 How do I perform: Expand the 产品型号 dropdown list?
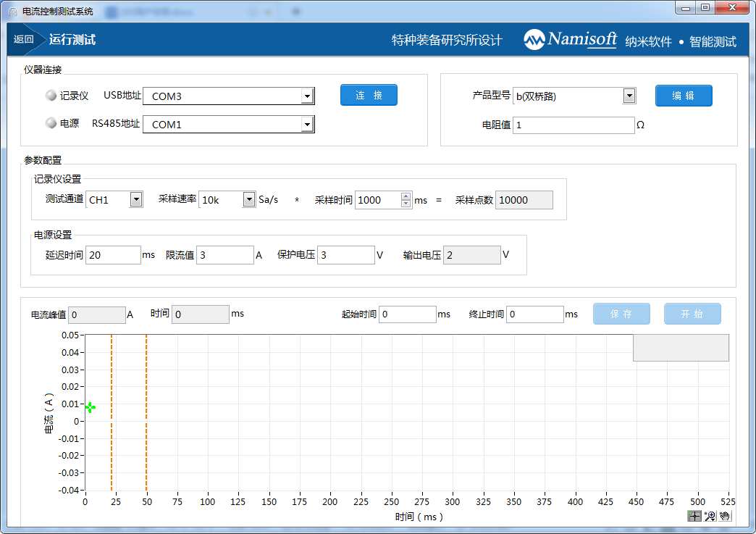(629, 96)
